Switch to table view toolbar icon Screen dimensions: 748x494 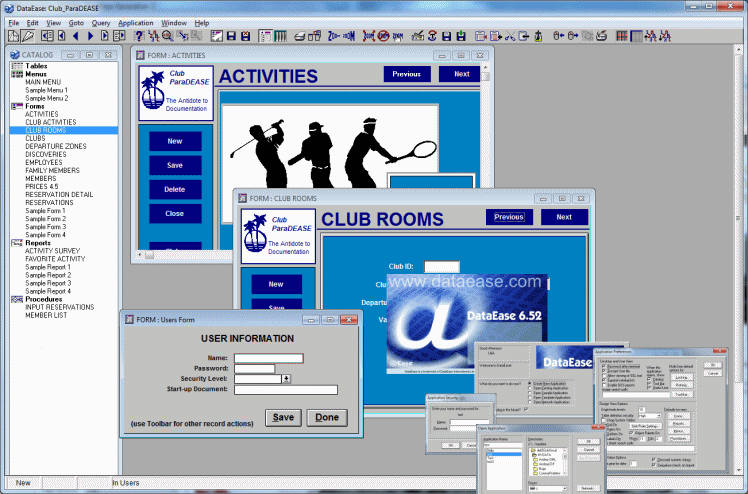pos(280,36)
